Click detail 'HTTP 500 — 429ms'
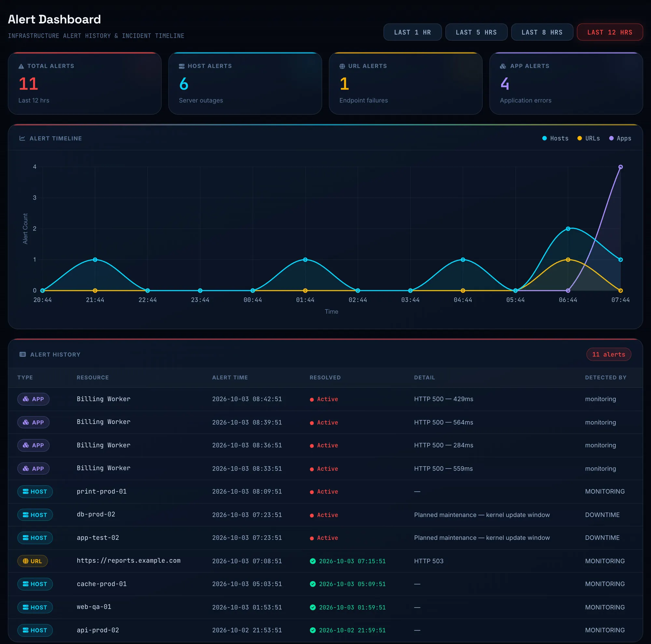 (x=443, y=399)
